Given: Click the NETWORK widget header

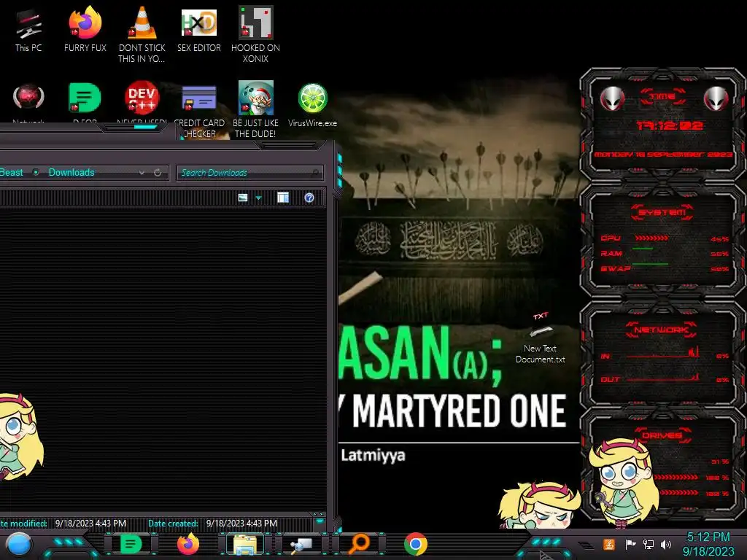Looking at the screenshot, I should tap(662, 330).
